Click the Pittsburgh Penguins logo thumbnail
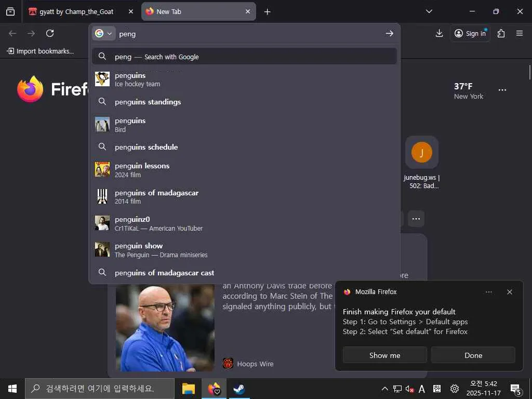 click(102, 79)
